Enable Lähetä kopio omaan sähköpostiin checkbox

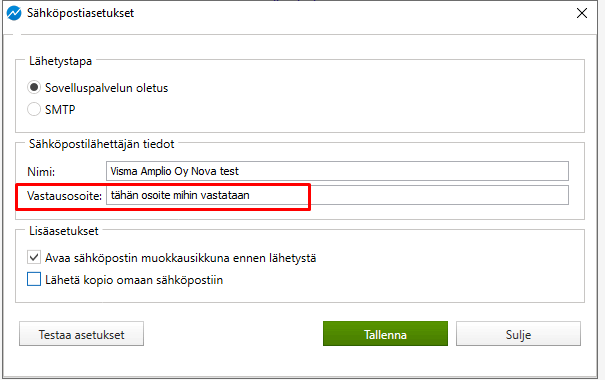(34, 279)
